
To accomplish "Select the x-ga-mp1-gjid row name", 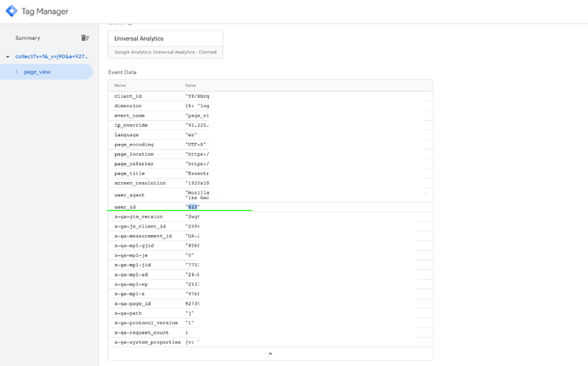I will coord(134,246).
